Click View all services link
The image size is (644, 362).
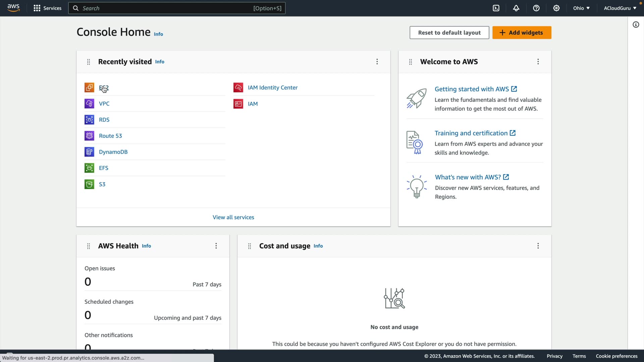pos(233,217)
